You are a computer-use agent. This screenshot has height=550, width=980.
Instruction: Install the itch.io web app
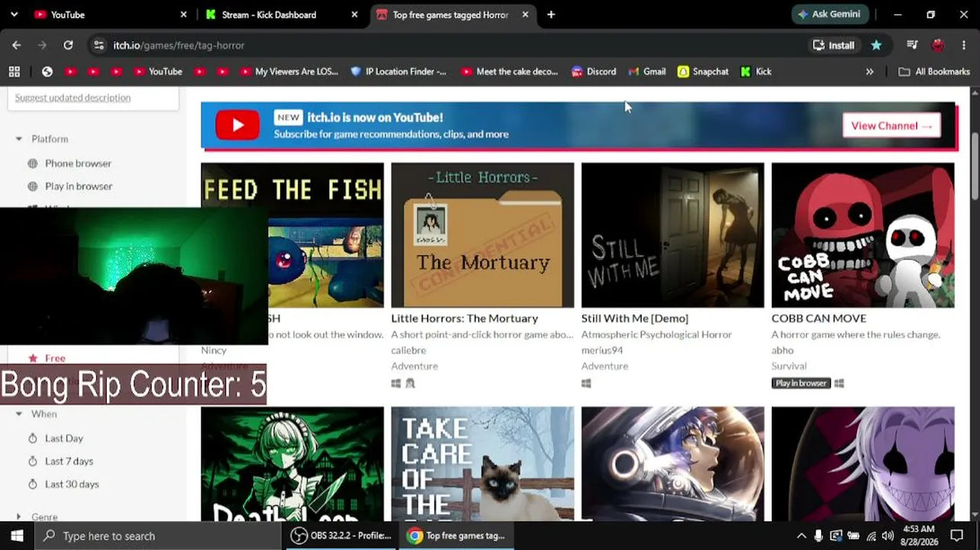(833, 45)
